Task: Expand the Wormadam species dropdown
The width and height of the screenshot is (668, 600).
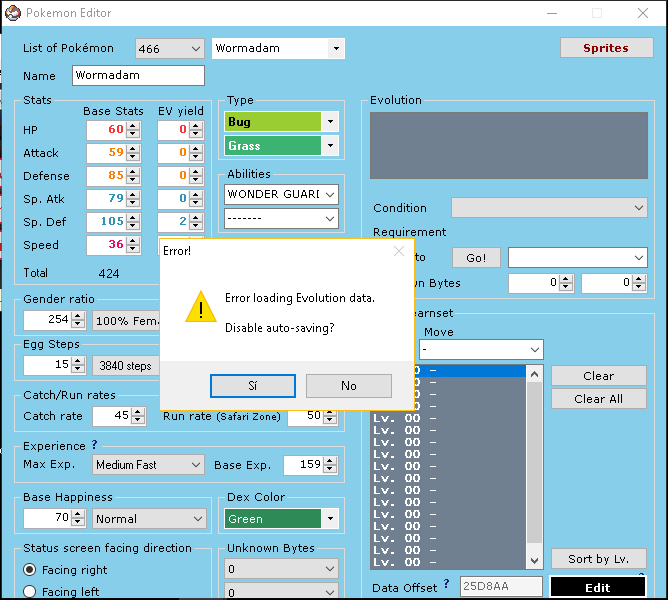Action: tap(335, 49)
